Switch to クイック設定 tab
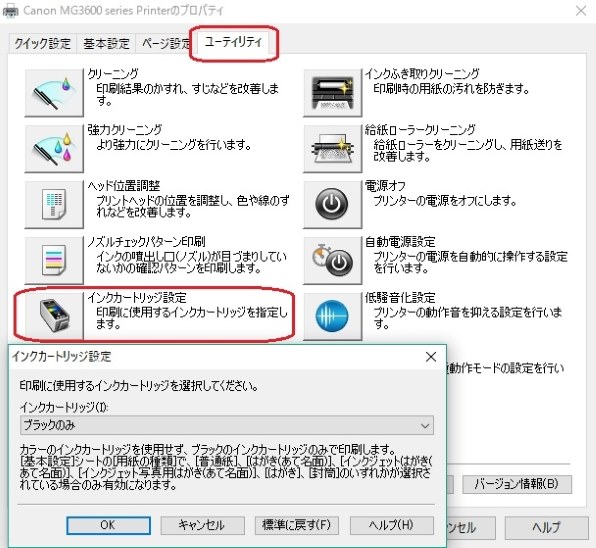The image size is (596, 548). coord(43,43)
